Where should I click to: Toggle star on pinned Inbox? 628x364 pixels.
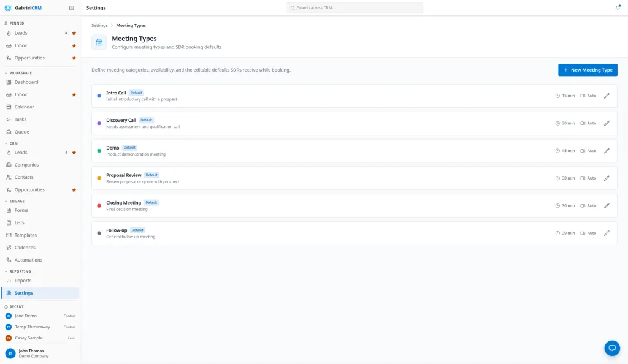click(74, 45)
